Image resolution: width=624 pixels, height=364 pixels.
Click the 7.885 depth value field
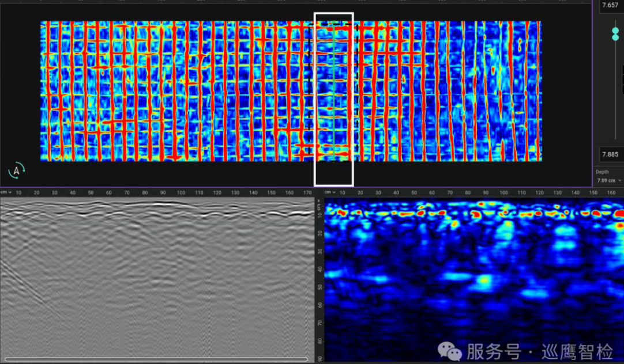pos(610,154)
